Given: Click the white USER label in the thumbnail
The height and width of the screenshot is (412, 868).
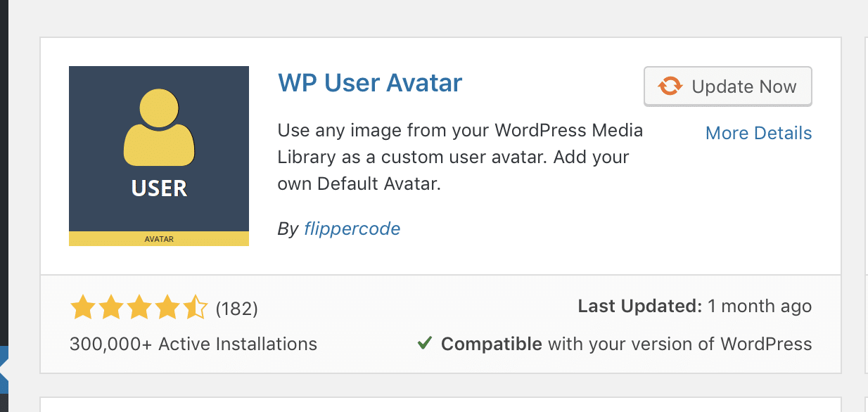Looking at the screenshot, I should pyautogui.click(x=159, y=188).
